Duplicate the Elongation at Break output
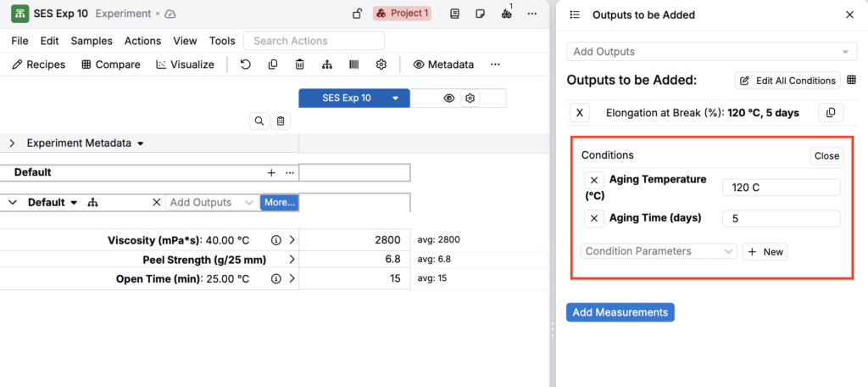The width and height of the screenshot is (868, 387). [831, 113]
